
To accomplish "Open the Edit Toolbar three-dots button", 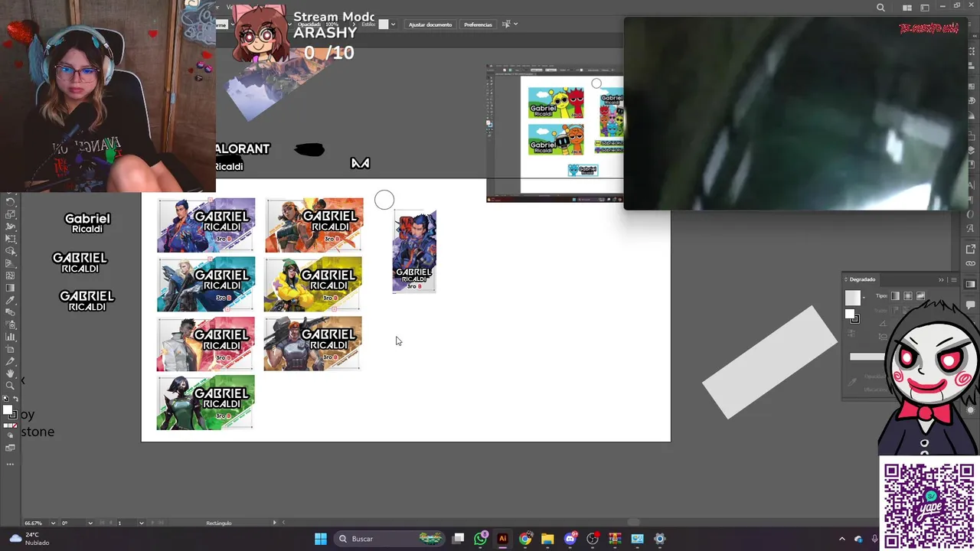I will click(x=10, y=464).
